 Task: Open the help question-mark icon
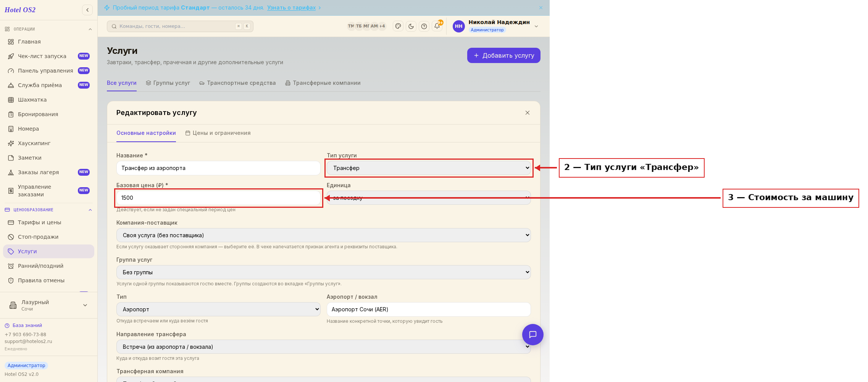tap(424, 26)
